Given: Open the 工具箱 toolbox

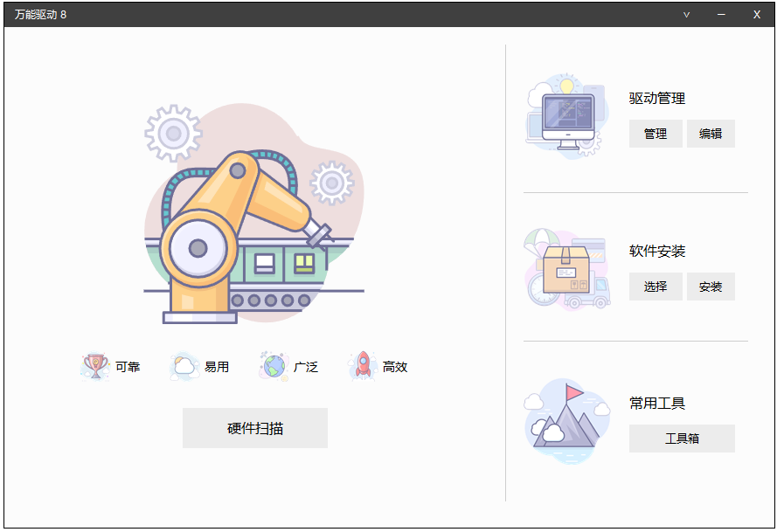Looking at the screenshot, I should pos(682,439).
